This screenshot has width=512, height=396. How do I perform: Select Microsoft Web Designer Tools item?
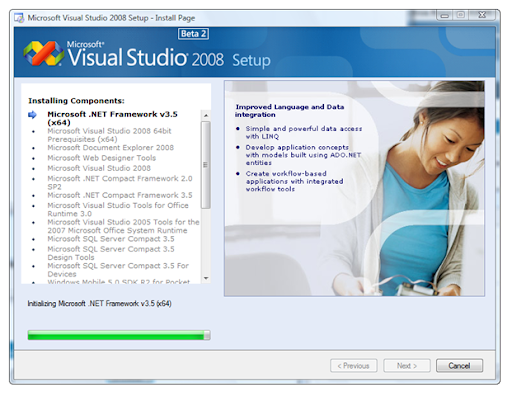tap(102, 158)
